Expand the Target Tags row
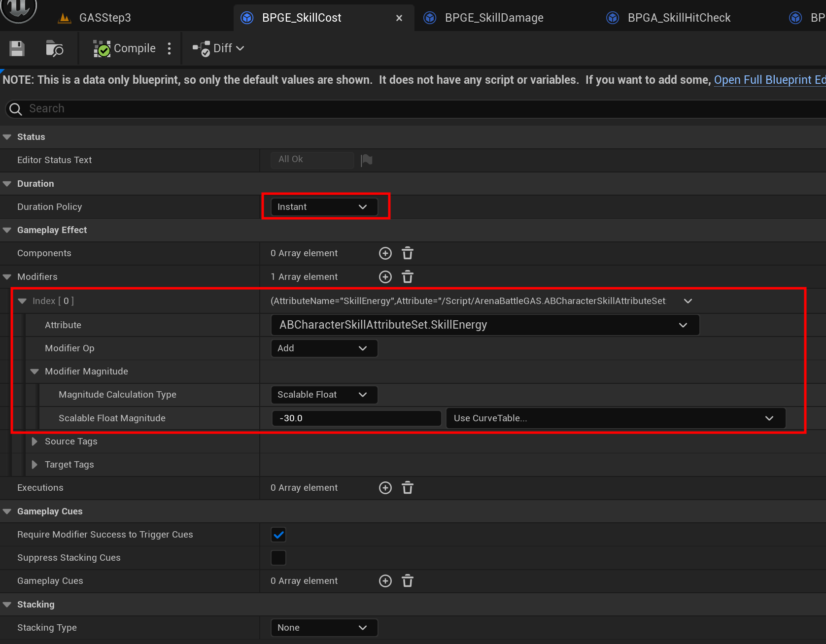The image size is (826, 644). click(x=34, y=465)
